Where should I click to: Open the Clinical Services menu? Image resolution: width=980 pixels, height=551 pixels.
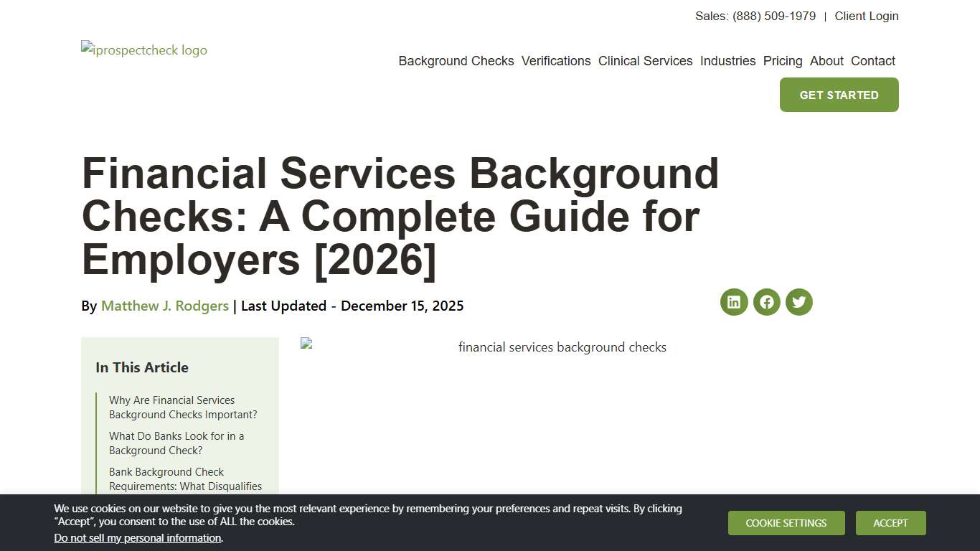click(645, 61)
